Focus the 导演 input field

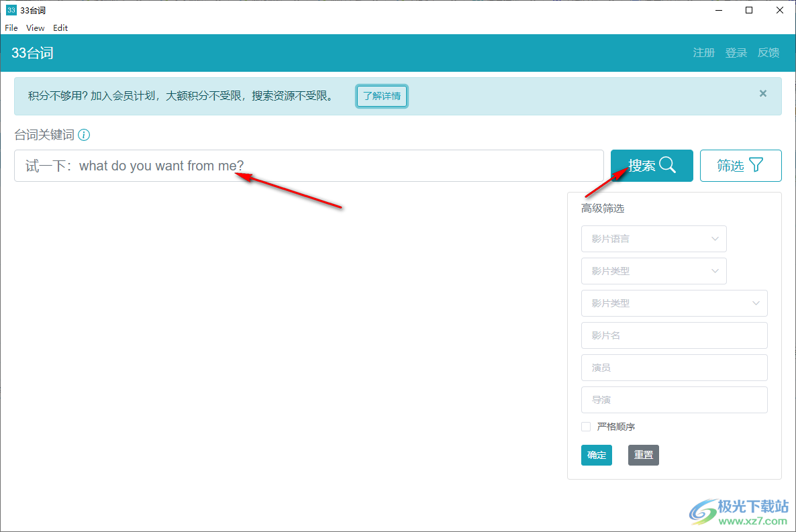674,400
